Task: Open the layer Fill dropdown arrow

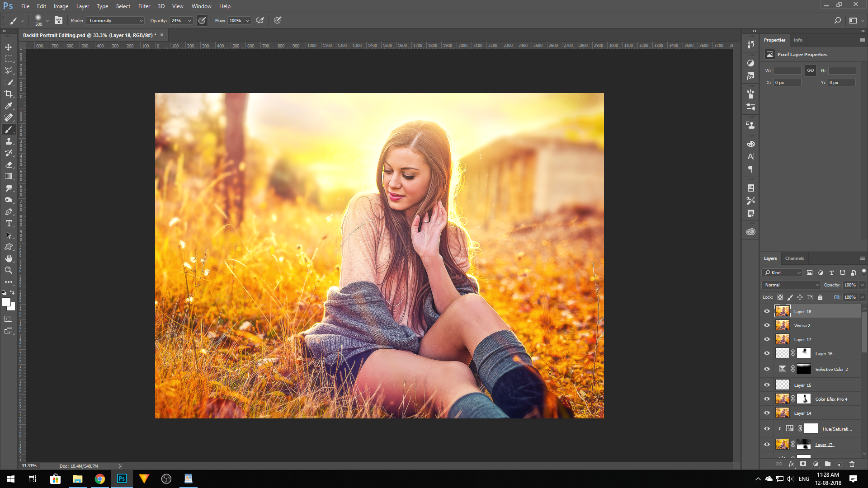Action: point(862,297)
